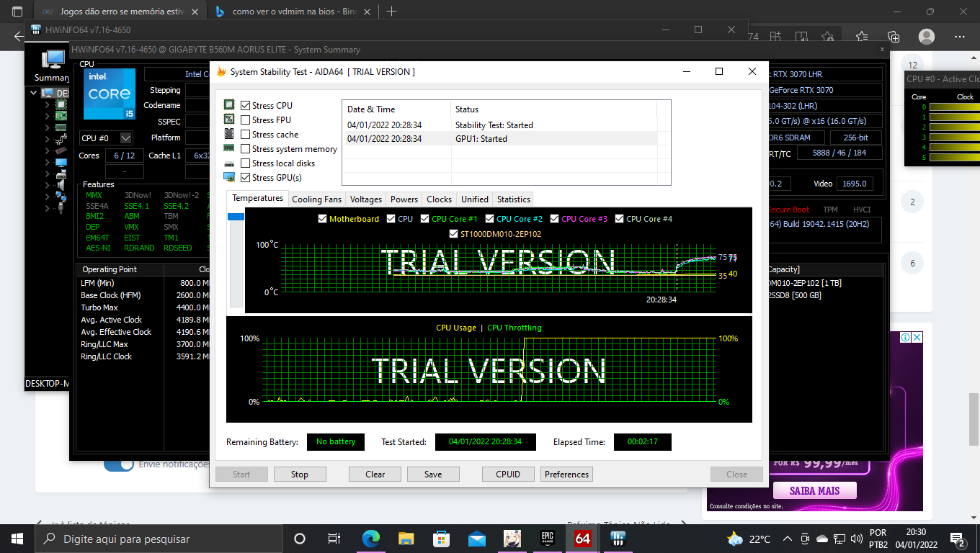This screenshot has width=980, height=553.
Task: Select the video adapter icon in HWiNFO tree
Action: 61,150
